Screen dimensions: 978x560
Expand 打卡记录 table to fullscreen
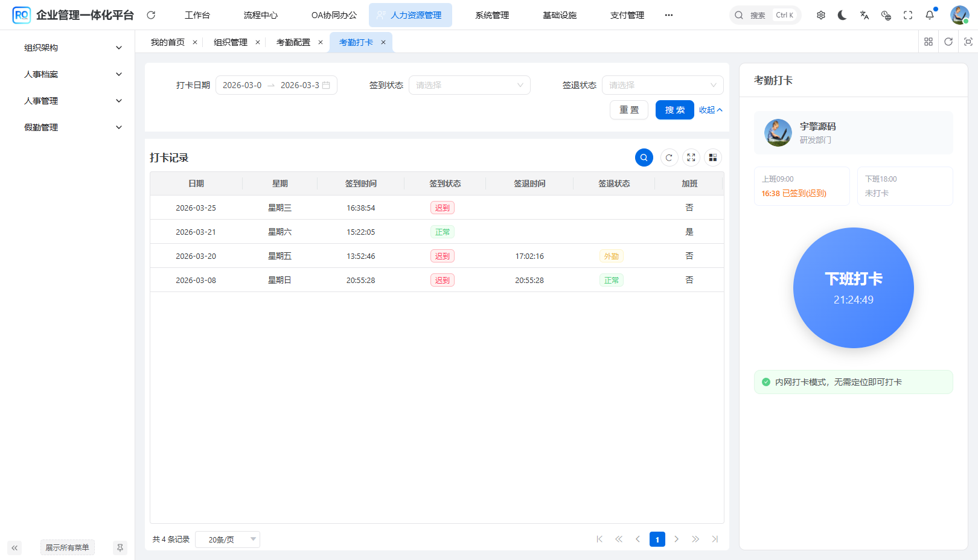tap(691, 157)
